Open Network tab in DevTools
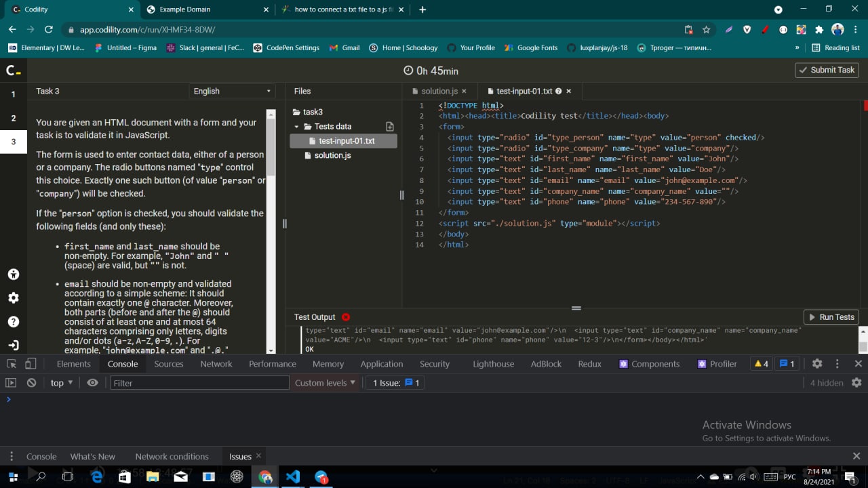 pos(216,364)
